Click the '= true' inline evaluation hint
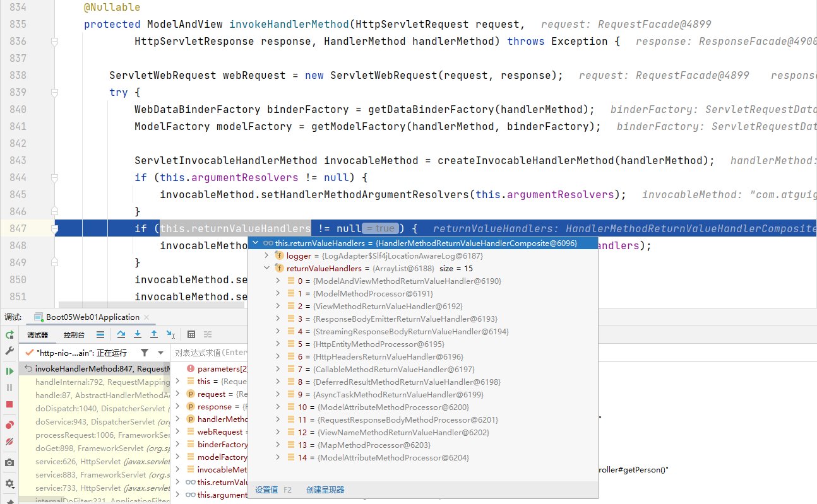This screenshot has height=504, width=817. click(x=379, y=228)
